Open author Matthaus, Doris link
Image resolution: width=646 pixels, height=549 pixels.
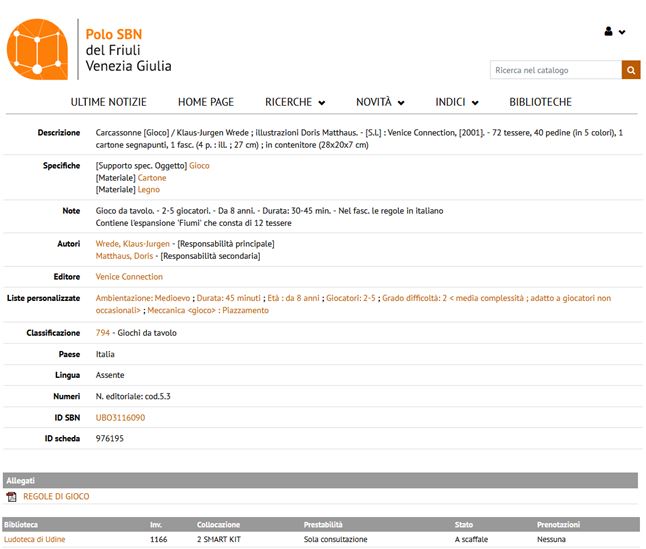tap(124, 256)
